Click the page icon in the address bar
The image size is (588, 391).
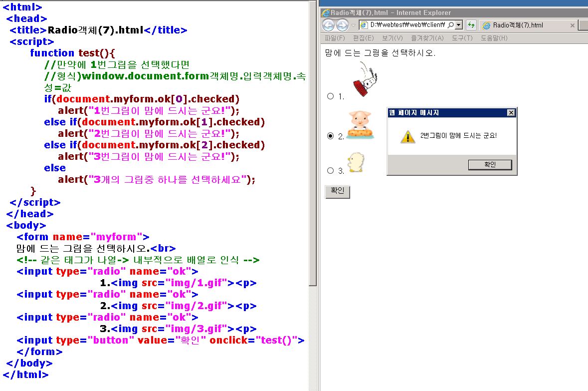click(364, 25)
